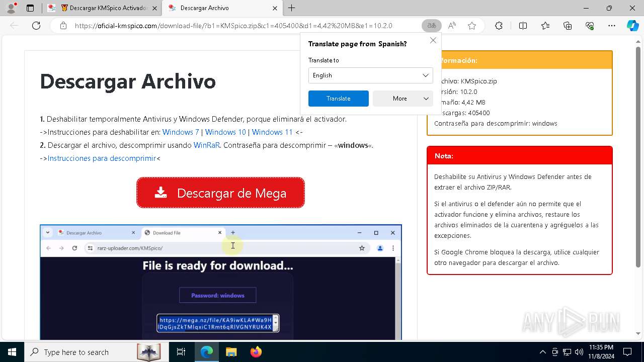This screenshot has height=362, width=644.
Task: Close the Descargar KMSpico Activador tab
Action: point(155,8)
